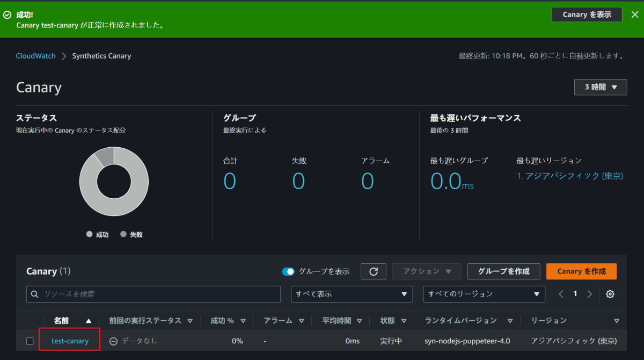This screenshot has width=644, height=360.
Task: Click the Synthetics Canary breadcrumb text
Action: tap(101, 56)
